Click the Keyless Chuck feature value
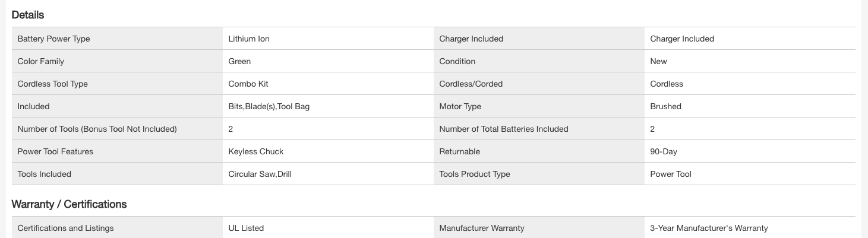 click(256, 151)
